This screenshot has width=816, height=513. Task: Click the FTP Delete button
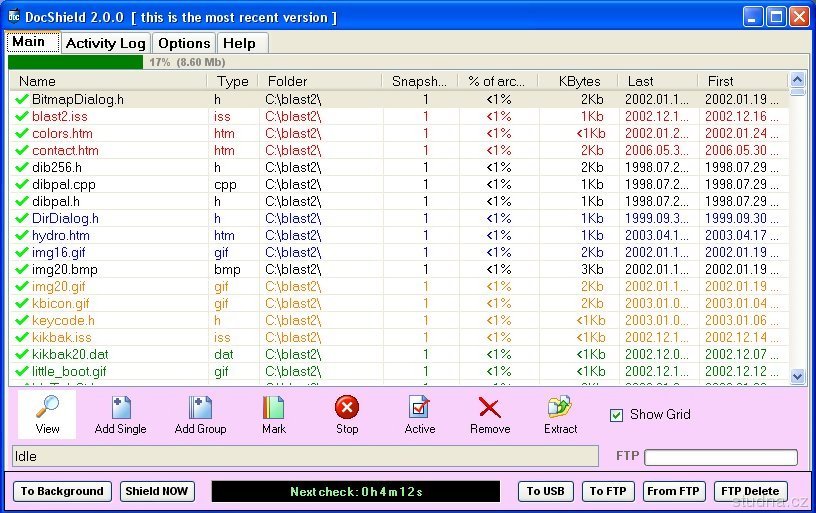pyautogui.click(x=750, y=491)
